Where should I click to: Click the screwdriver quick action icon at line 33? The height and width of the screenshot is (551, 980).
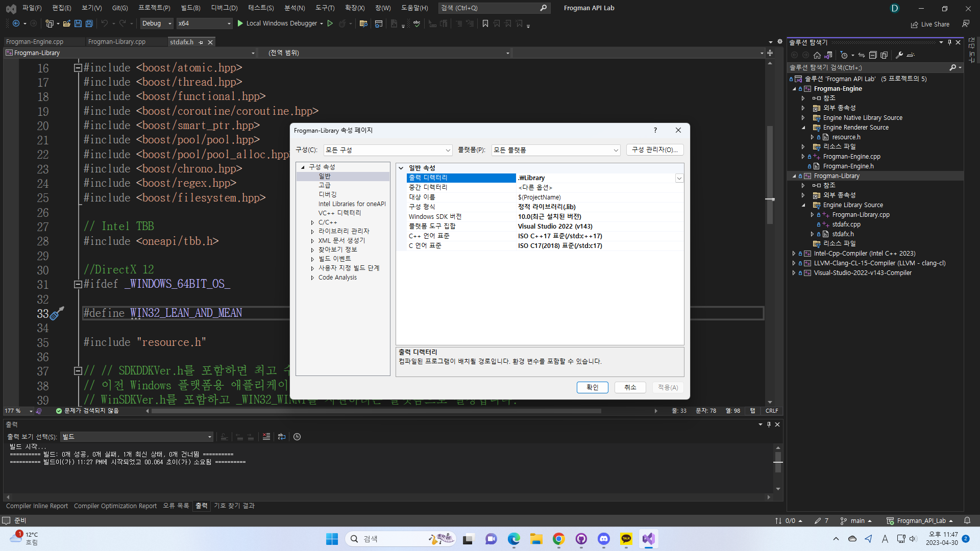pos(57,313)
